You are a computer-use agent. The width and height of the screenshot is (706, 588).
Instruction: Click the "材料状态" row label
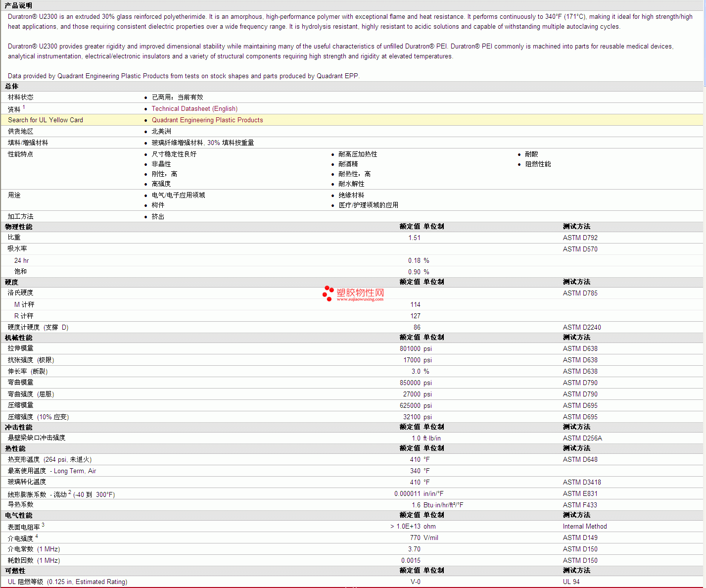pos(21,98)
